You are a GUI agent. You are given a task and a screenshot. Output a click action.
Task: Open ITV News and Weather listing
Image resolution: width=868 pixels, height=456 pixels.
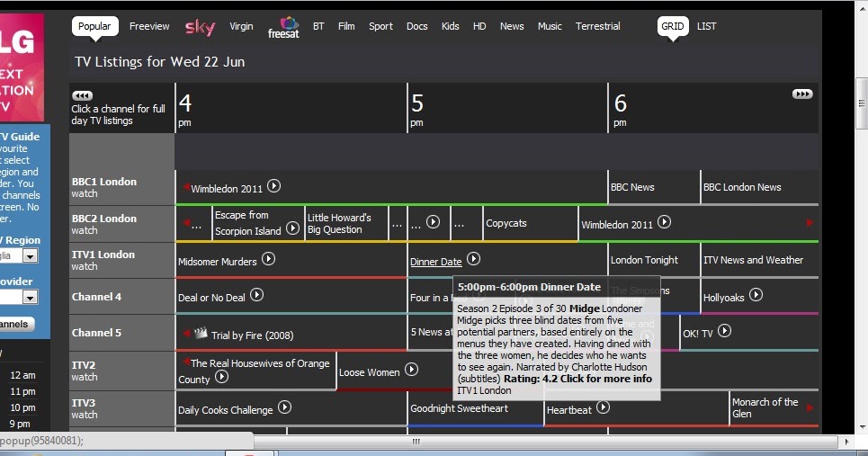coord(753,260)
